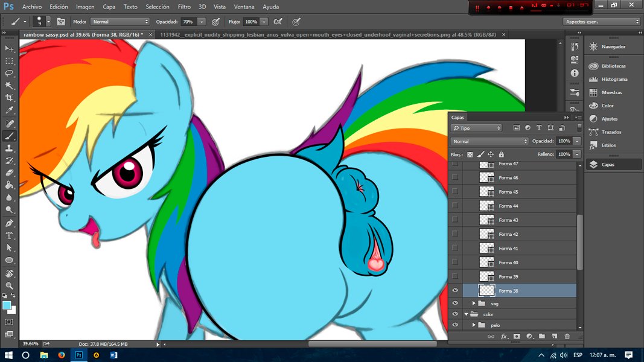Add a layer mask from Capas footer
The image size is (644, 362).
coord(517,337)
